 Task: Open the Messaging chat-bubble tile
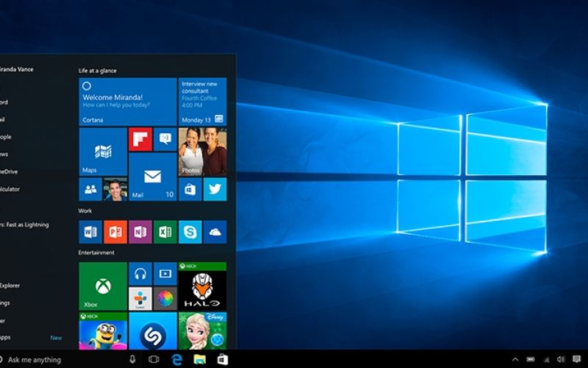[165, 139]
